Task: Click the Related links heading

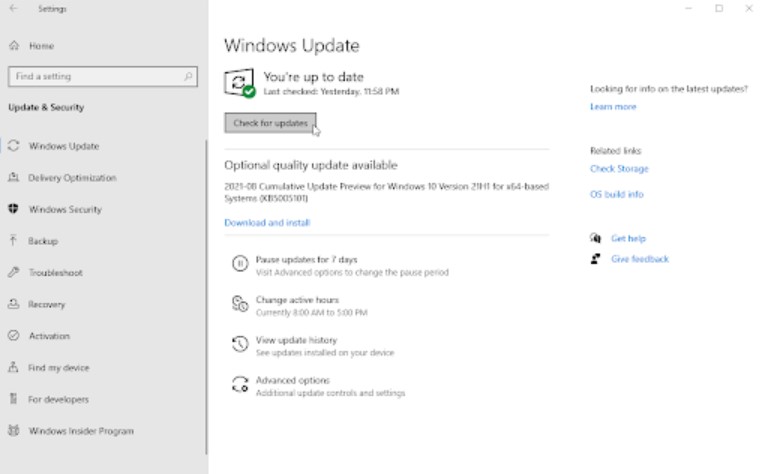Action: [615, 151]
